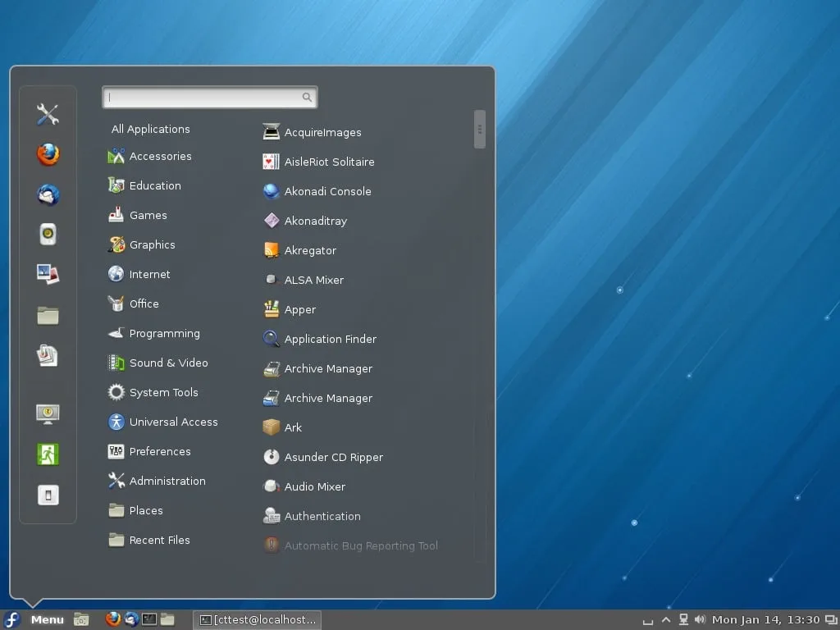Launch Application Finder

tap(319, 339)
